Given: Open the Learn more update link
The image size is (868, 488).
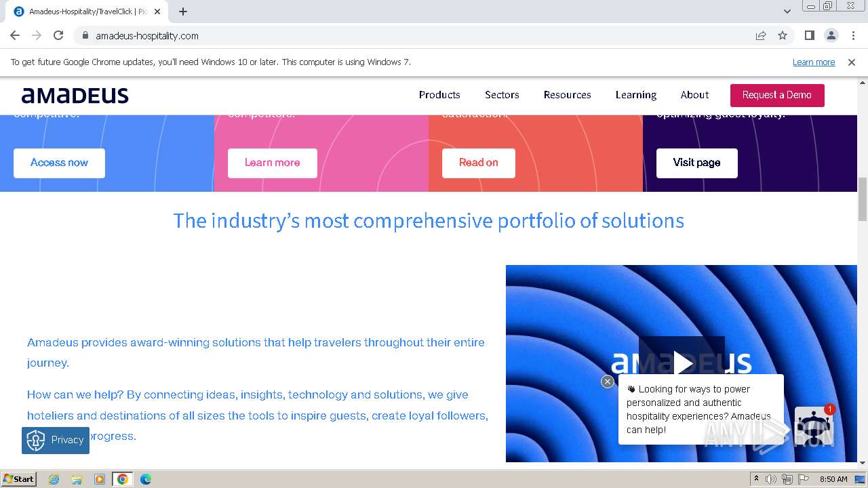Looking at the screenshot, I should tap(814, 62).
